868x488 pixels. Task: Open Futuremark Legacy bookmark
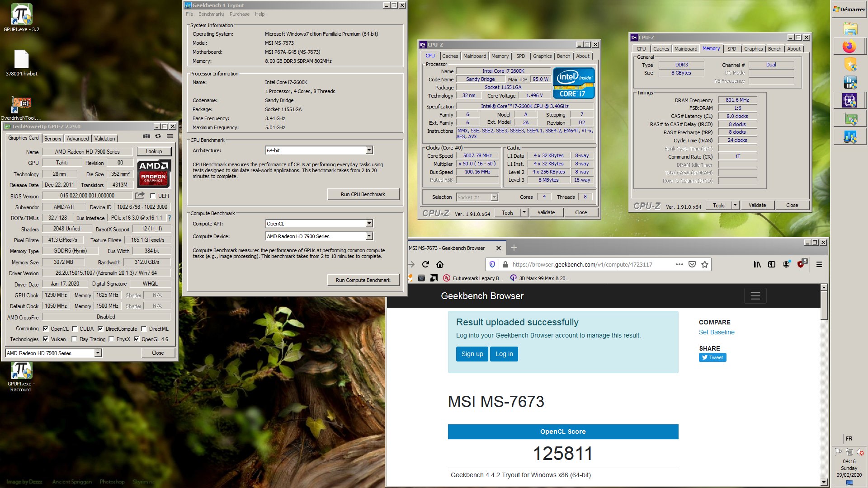pos(473,278)
